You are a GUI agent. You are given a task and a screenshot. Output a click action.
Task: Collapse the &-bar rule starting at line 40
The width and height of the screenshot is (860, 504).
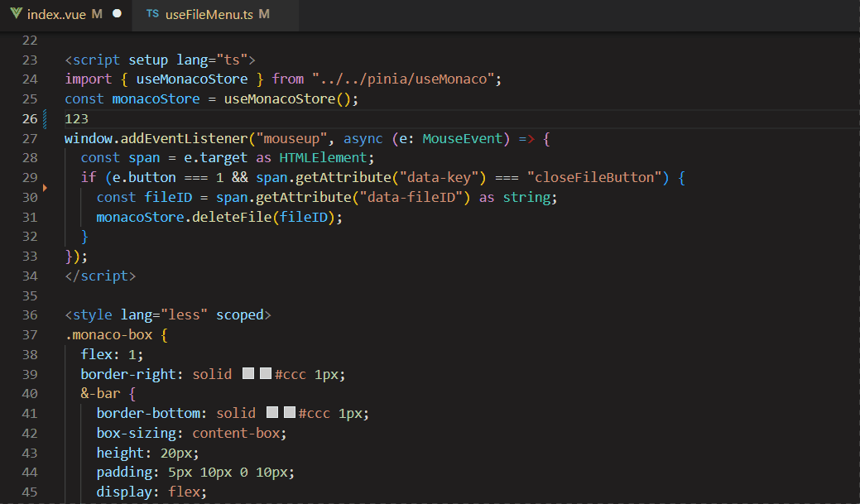[48, 393]
